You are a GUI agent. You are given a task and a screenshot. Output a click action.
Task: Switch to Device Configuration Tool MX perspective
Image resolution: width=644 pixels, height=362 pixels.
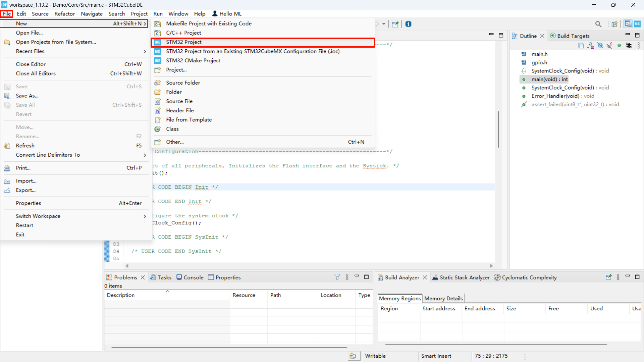click(637, 24)
